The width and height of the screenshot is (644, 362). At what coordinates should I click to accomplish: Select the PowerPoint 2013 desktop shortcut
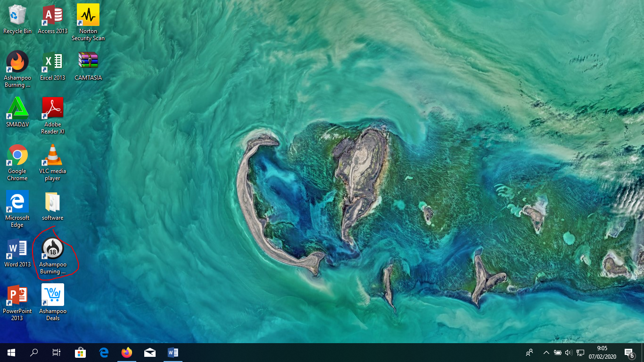click(x=17, y=303)
